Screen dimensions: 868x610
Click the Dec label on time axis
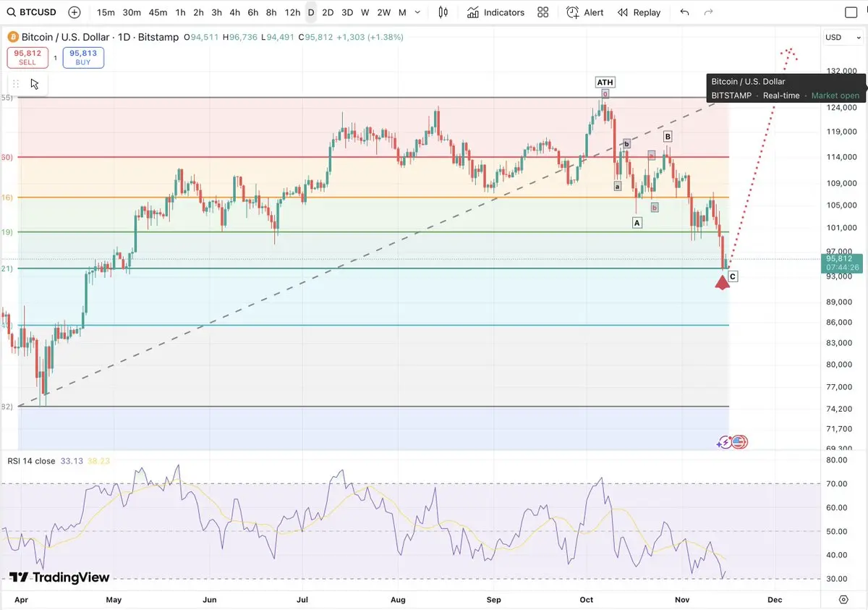point(775,600)
